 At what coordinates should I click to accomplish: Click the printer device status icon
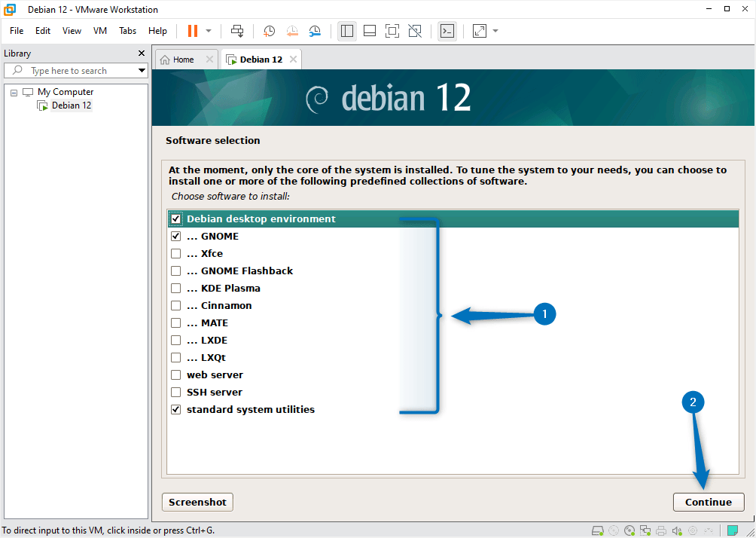click(660, 530)
